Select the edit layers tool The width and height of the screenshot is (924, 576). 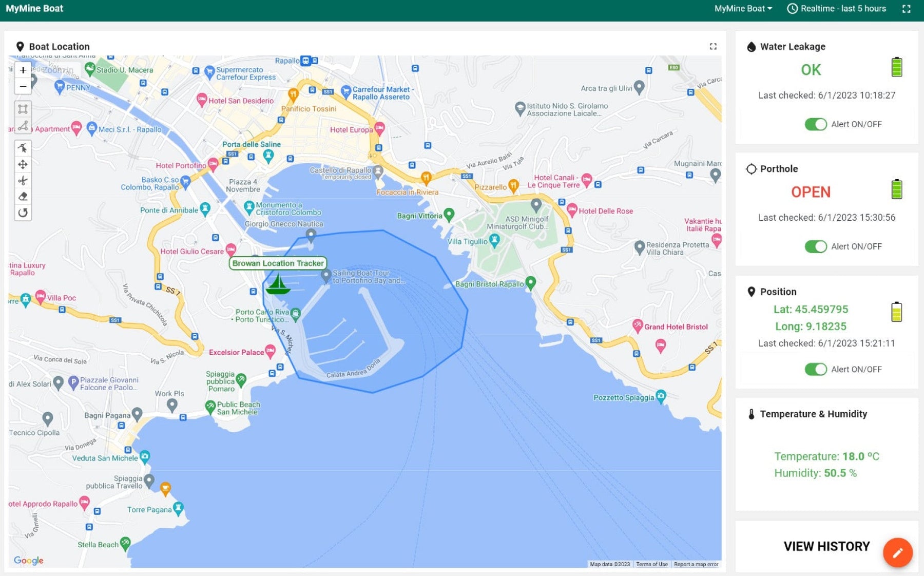pos(23,148)
